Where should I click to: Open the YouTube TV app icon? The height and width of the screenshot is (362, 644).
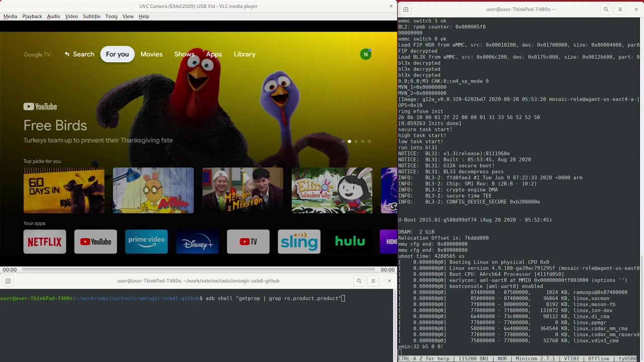tap(248, 242)
